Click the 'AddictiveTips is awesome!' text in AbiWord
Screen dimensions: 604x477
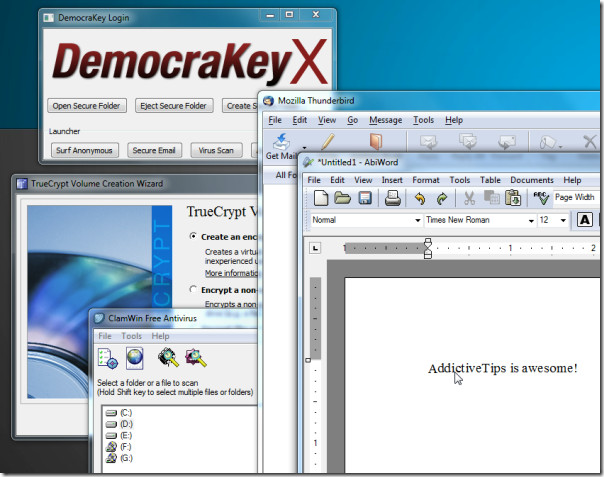click(503, 368)
